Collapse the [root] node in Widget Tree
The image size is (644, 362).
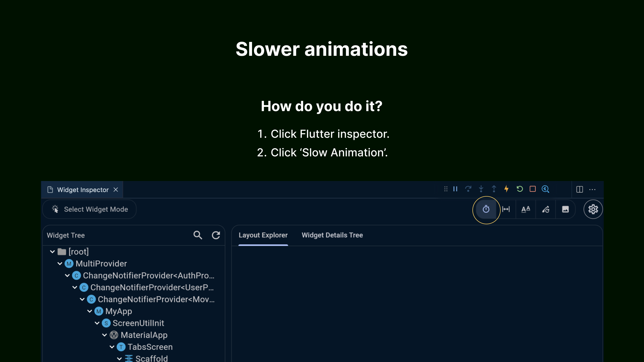pyautogui.click(x=52, y=251)
